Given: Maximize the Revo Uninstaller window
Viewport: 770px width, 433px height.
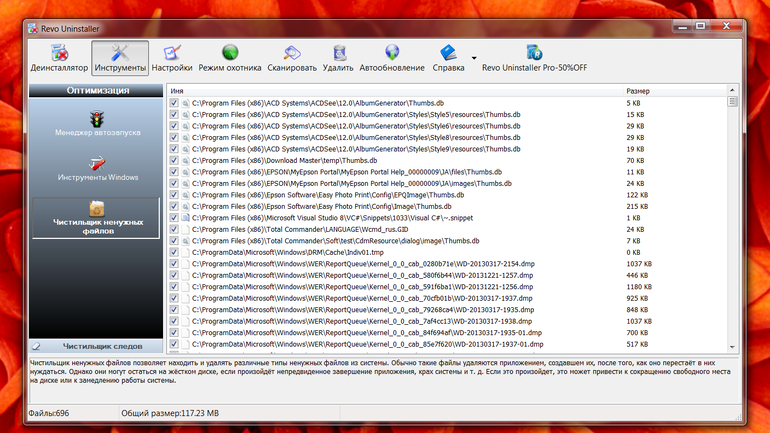Looking at the screenshot, I should click(x=701, y=27).
